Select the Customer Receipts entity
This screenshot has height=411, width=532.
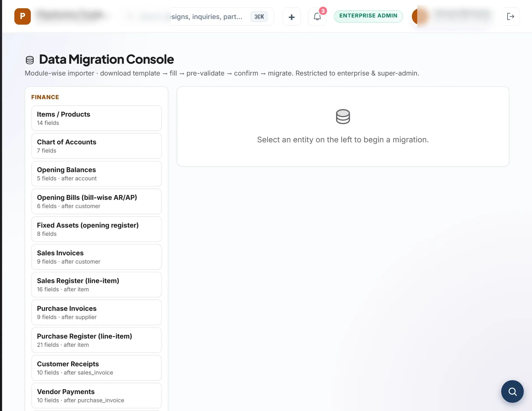pos(96,368)
